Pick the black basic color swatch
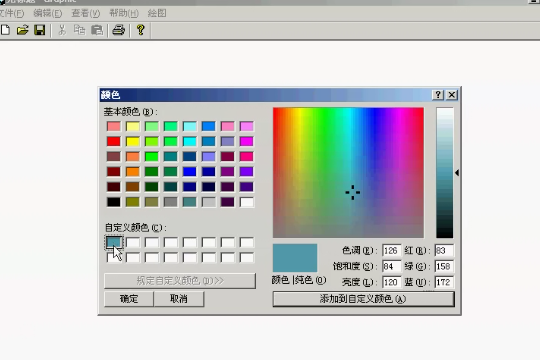 pyautogui.click(x=114, y=202)
